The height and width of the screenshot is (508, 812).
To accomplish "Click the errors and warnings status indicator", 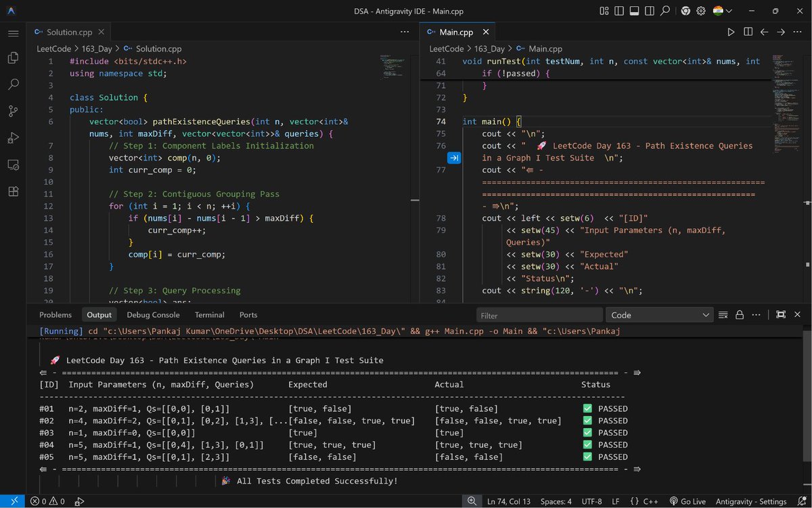I will [x=47, y=501].
